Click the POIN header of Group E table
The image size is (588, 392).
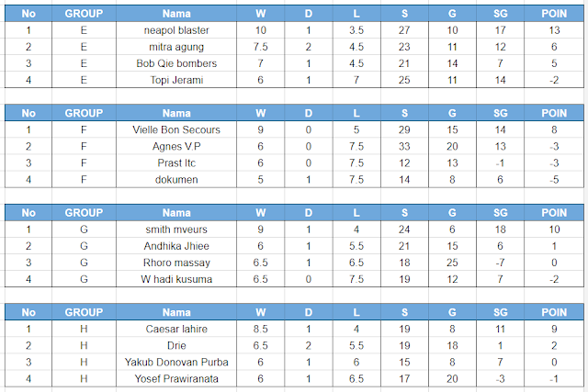coord(554,14)
